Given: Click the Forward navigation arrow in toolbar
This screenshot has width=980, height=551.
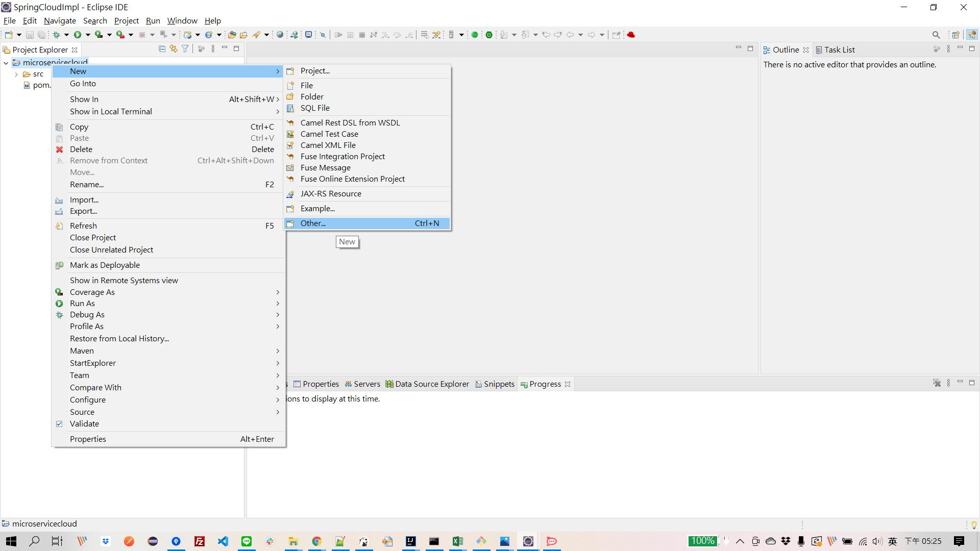Looking at the screenshot, I should (592, 35).
